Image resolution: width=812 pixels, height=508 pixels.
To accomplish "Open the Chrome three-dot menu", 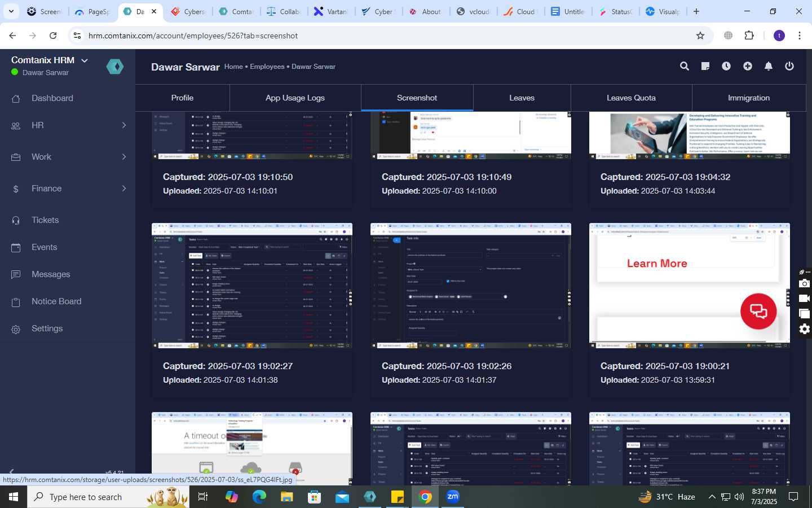I will click(x=800, y=36).
